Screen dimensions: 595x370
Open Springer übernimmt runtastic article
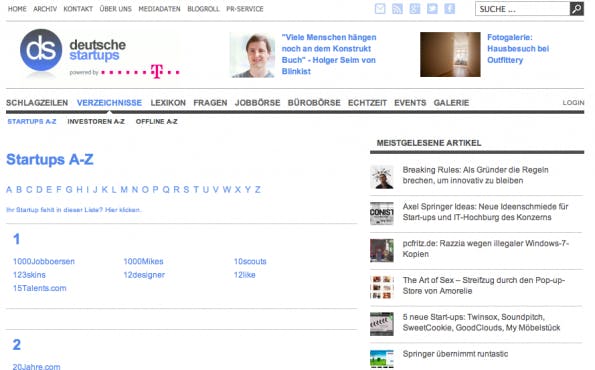click(x=455, y=354)
